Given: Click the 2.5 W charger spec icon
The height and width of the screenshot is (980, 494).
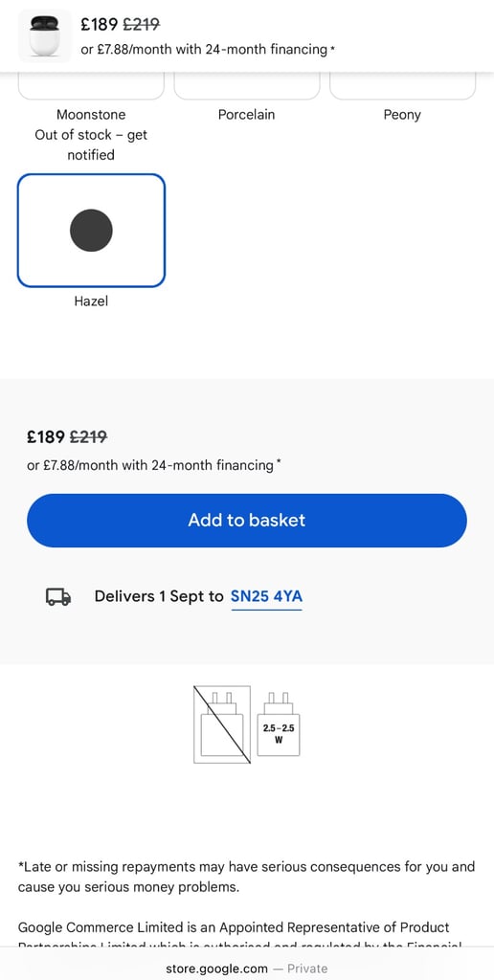Looking at the screenshot, I should [279, 724].
